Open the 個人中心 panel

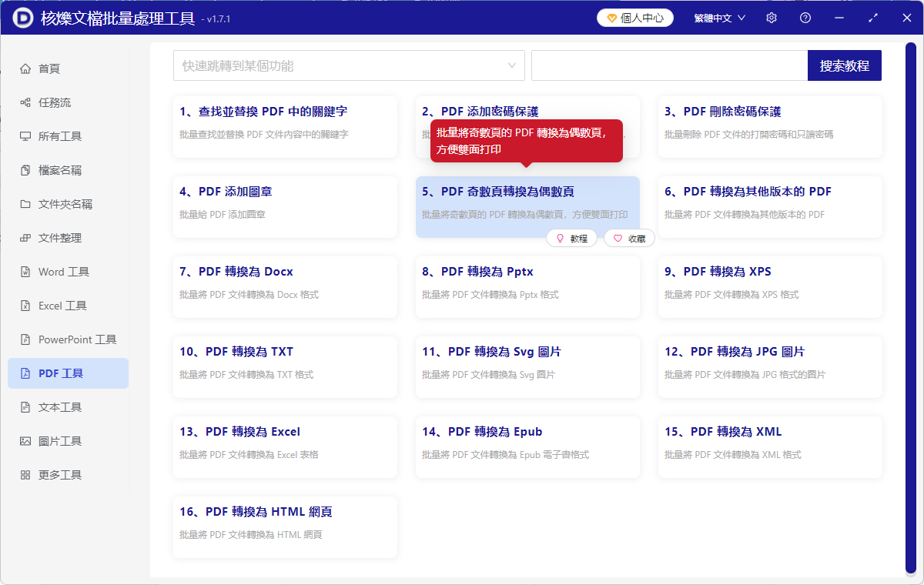634,17
